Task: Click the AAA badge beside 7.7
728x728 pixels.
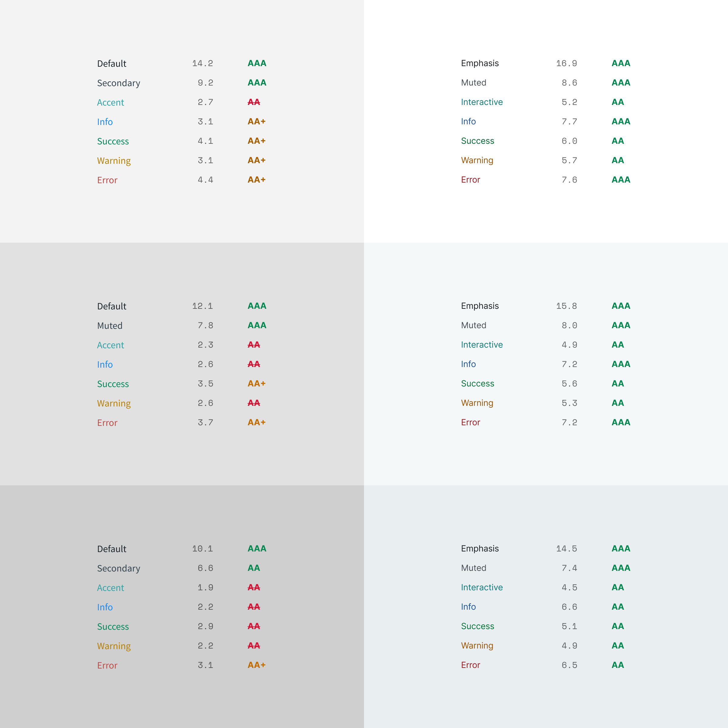Action: pyautogui.click(x=621, y=121)
